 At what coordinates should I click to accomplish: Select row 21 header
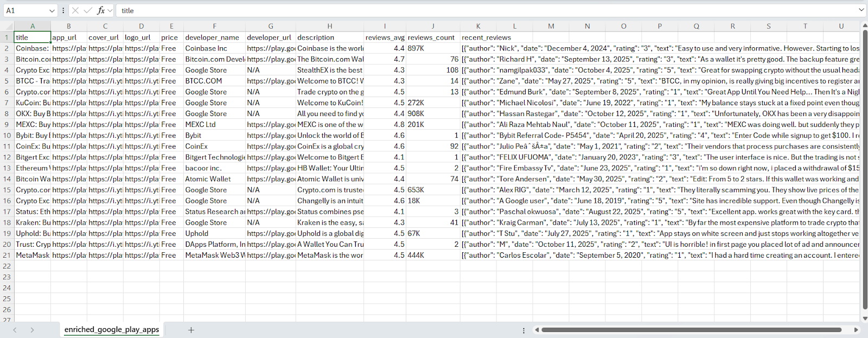tap(7, 255)
